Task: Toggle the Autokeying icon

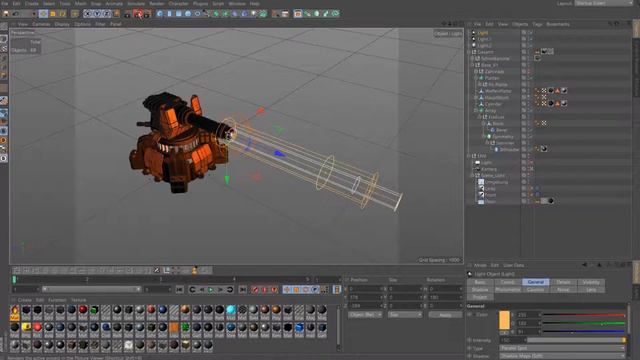Action: coord(264,290)
